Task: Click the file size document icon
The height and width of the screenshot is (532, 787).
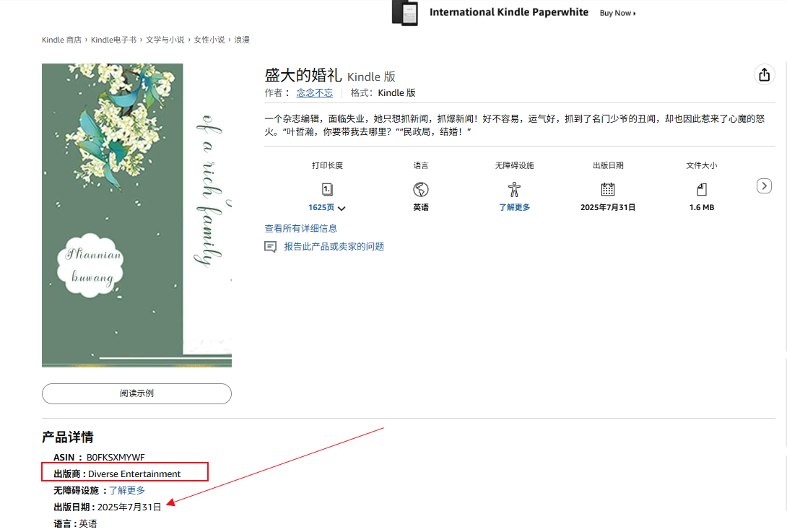Action: coord(702,189)
